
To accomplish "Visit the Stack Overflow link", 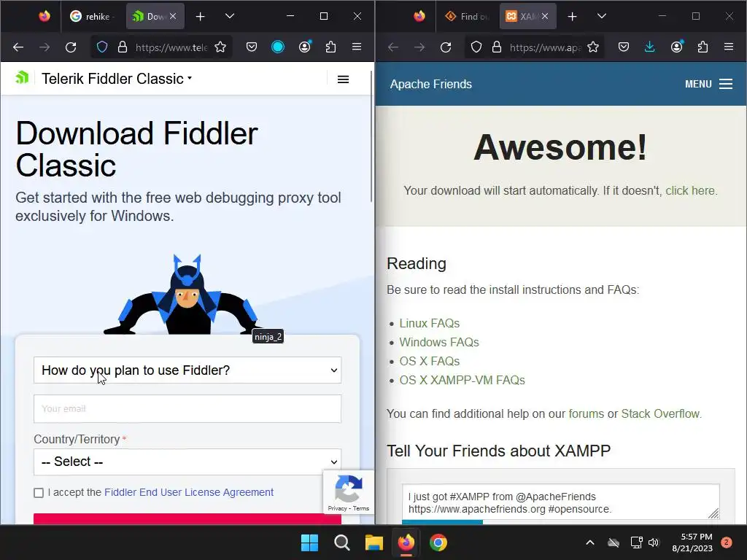I will [660, 414].
